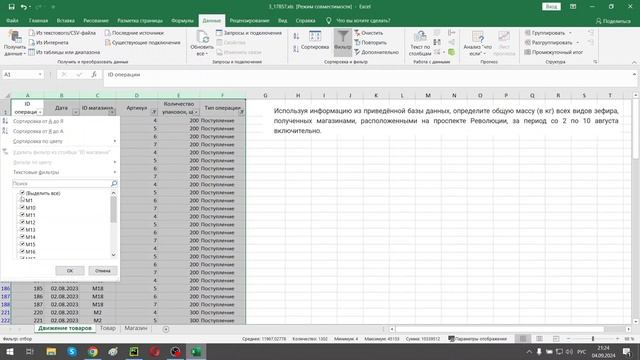Open Skype from the taskbar

(72, 351)
